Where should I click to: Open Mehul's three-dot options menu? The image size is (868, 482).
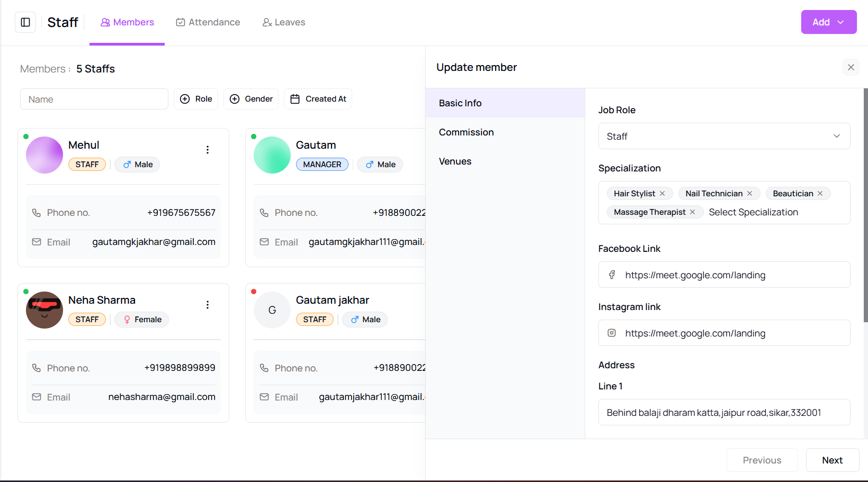click(x=208, y=150)
